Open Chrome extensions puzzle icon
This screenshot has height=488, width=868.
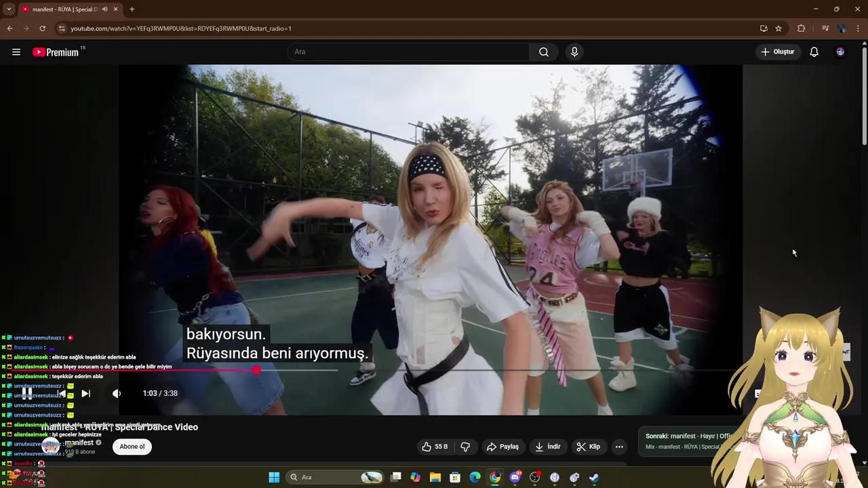coord(802,28)
